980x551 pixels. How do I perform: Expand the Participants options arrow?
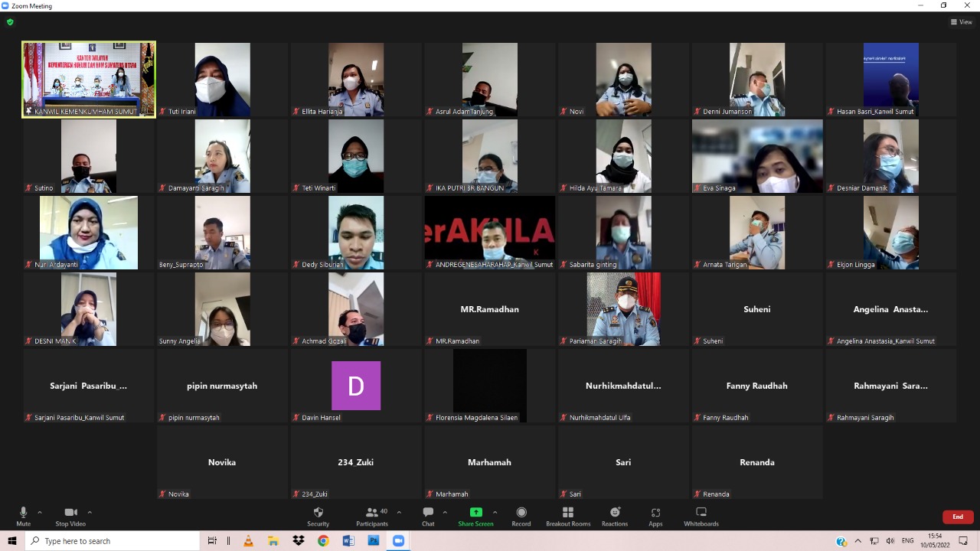point(399,513)
